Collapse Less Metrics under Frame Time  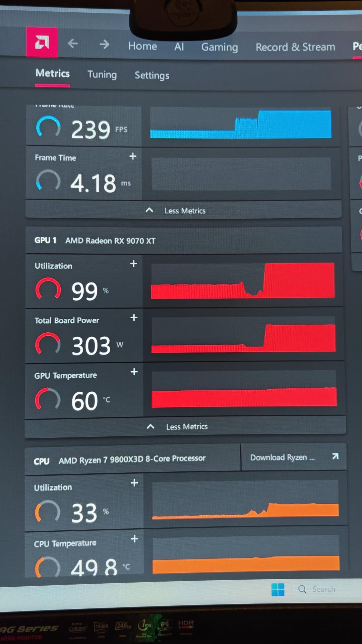click(x=176, y=211)
